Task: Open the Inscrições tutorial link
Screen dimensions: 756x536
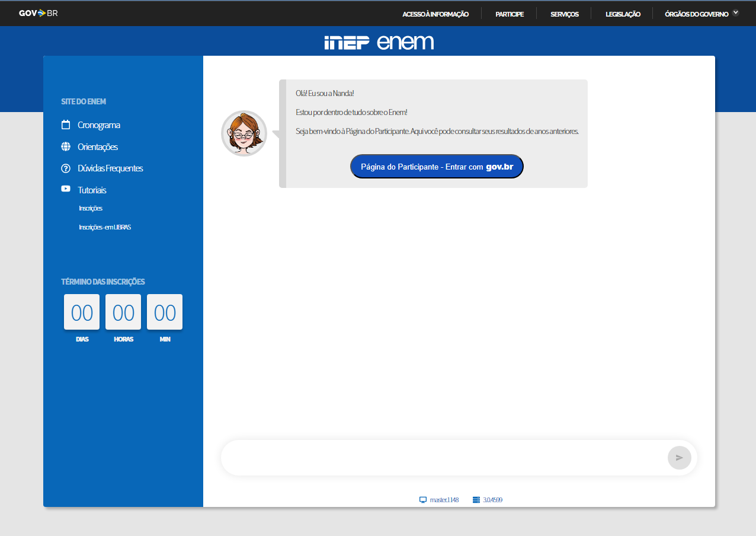Action: point(91,209)
